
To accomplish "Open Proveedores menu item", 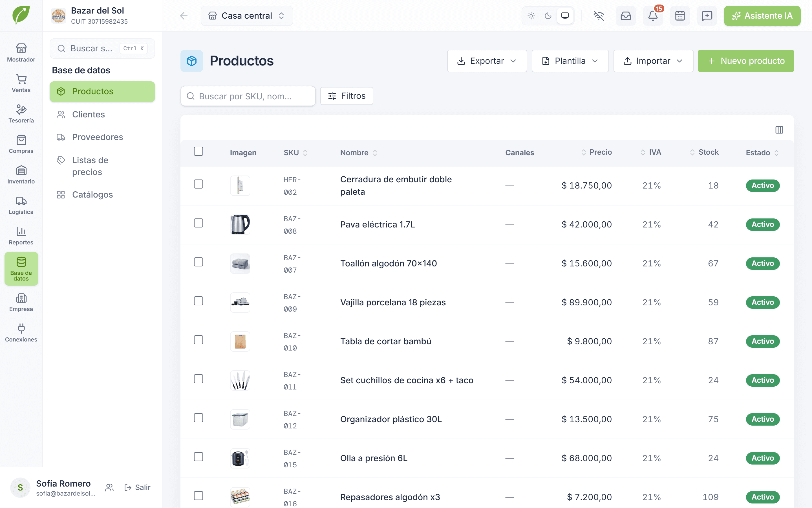I will [102, 137].
